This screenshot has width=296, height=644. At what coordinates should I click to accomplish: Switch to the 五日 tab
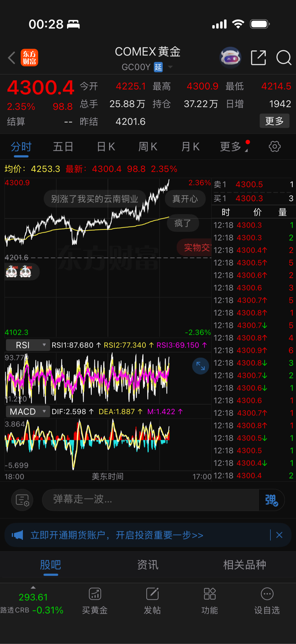[x=63, y=147]
